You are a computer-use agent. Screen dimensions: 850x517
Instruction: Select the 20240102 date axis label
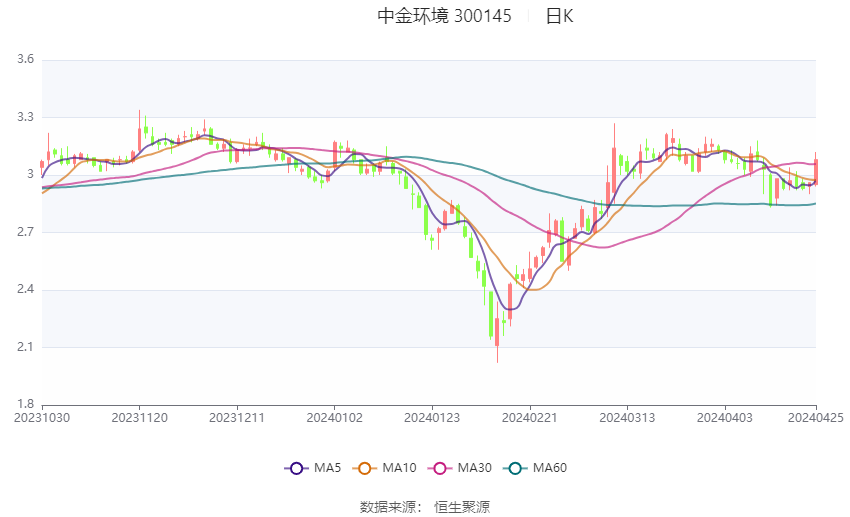pos(334,418)
